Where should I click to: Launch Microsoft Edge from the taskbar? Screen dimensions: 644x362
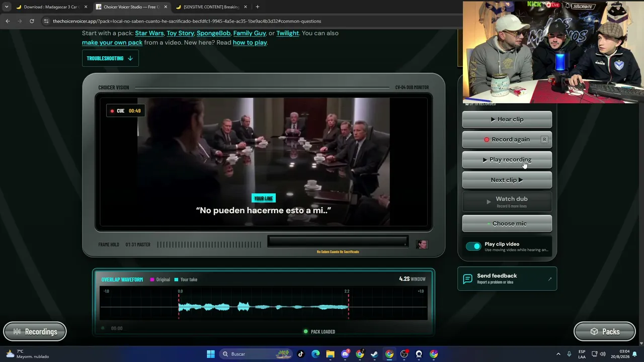315,354
